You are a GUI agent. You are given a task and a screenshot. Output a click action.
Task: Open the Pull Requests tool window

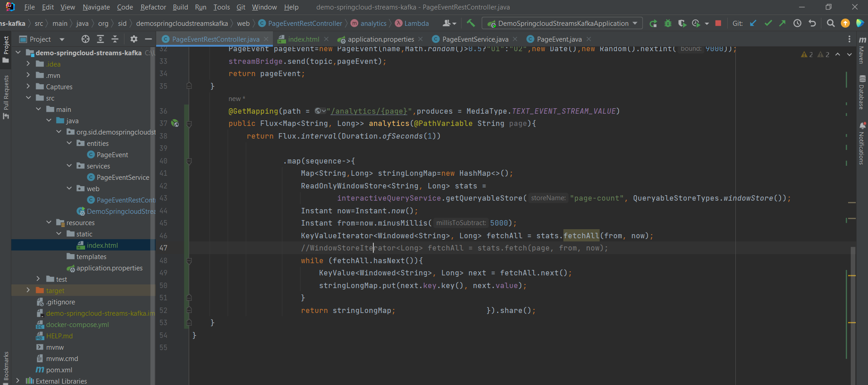pyautogui.click(x=6, y=97)
